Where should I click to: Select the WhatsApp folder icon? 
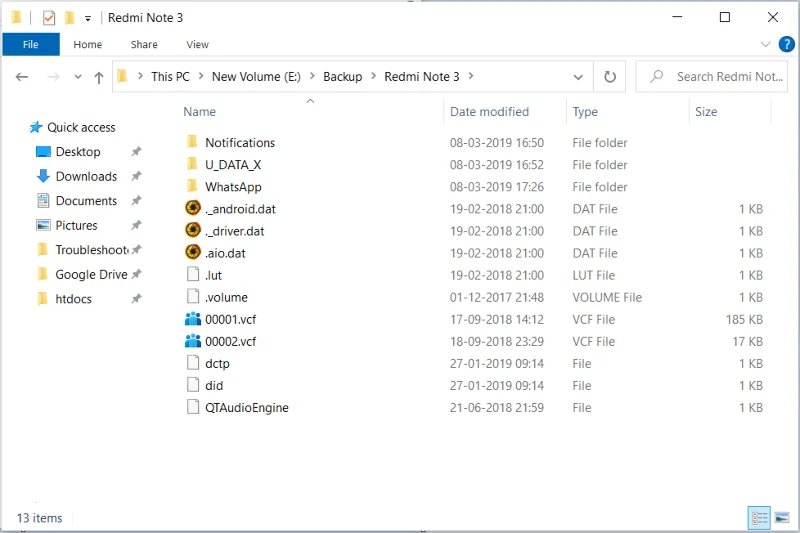192,186
